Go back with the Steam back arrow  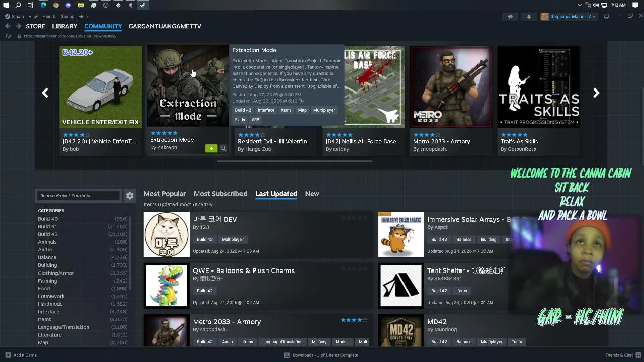[x=8, y=26]
